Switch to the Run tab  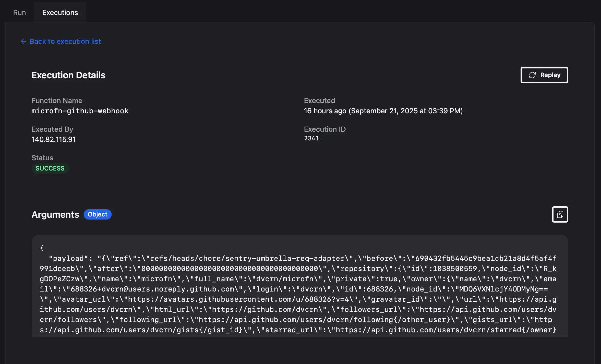19,13
